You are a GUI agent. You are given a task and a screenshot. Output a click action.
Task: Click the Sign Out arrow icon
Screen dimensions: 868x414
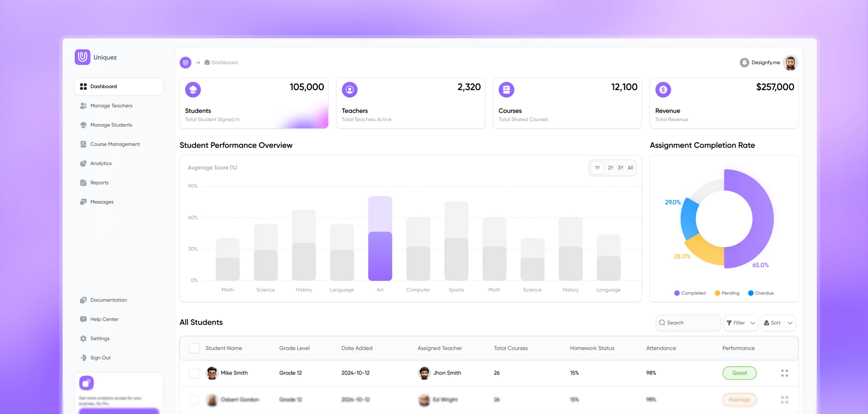[83, 358]
